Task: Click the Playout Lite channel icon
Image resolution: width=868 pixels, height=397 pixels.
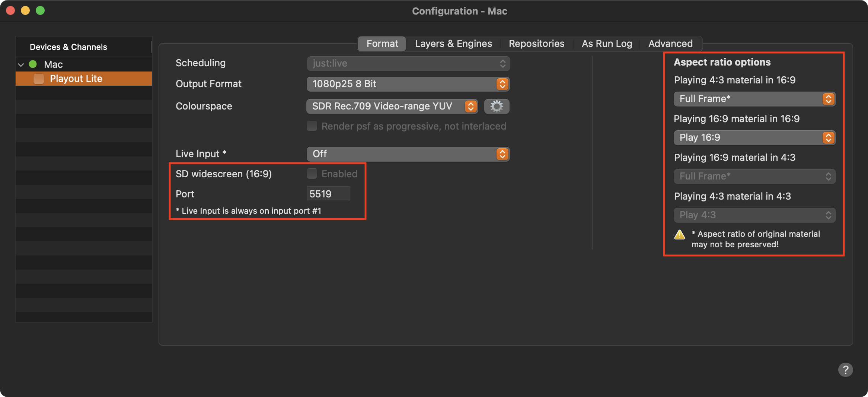Action: pyautogui.click(x=39, y=79)
